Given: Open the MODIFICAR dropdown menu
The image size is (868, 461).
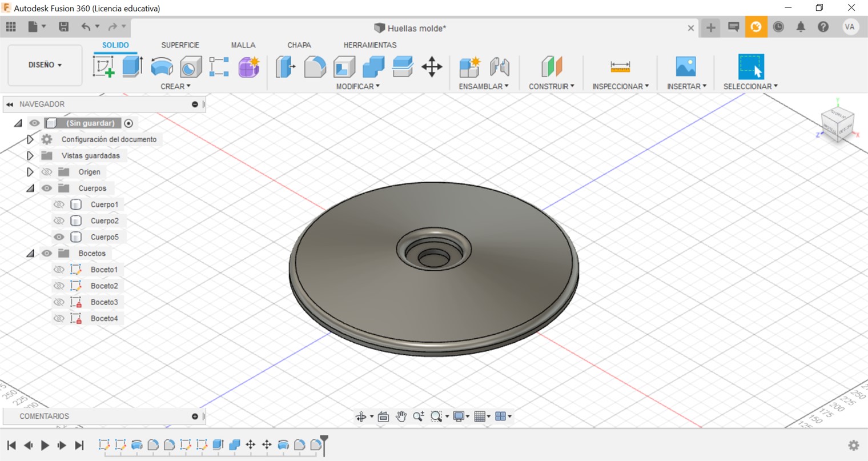Looking at the screenshot, I should (357, 86).
